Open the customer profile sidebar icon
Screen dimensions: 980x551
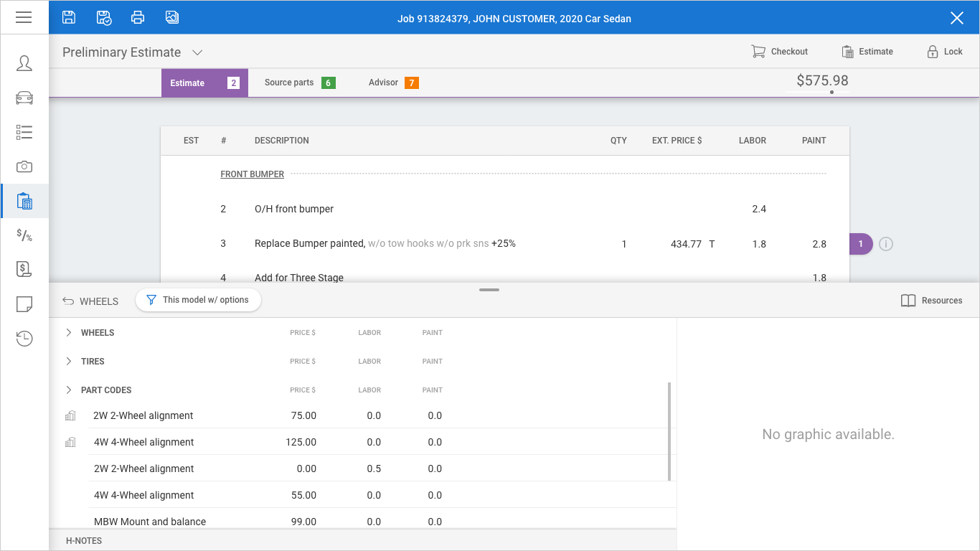coord(24,63)
